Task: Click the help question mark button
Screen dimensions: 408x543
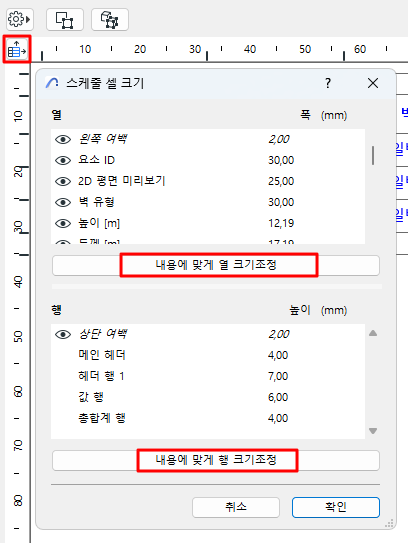Action: (328, 83)
